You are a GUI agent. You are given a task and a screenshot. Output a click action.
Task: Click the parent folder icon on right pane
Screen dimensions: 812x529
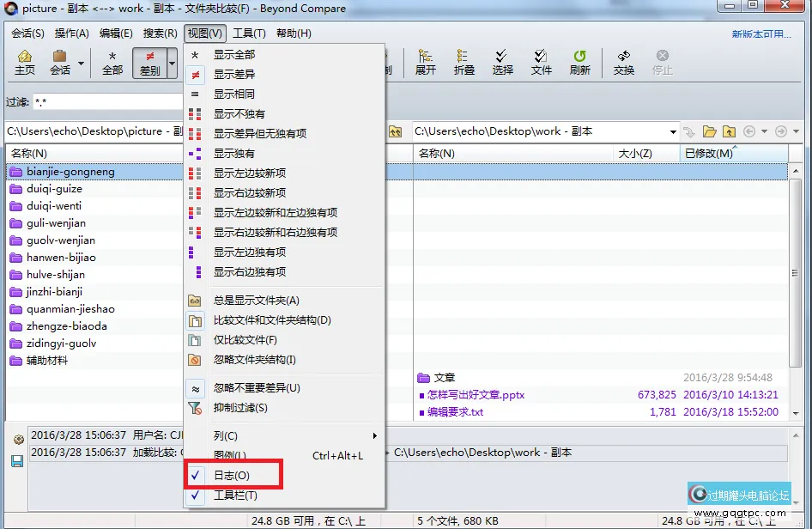(x=728, y=131)
